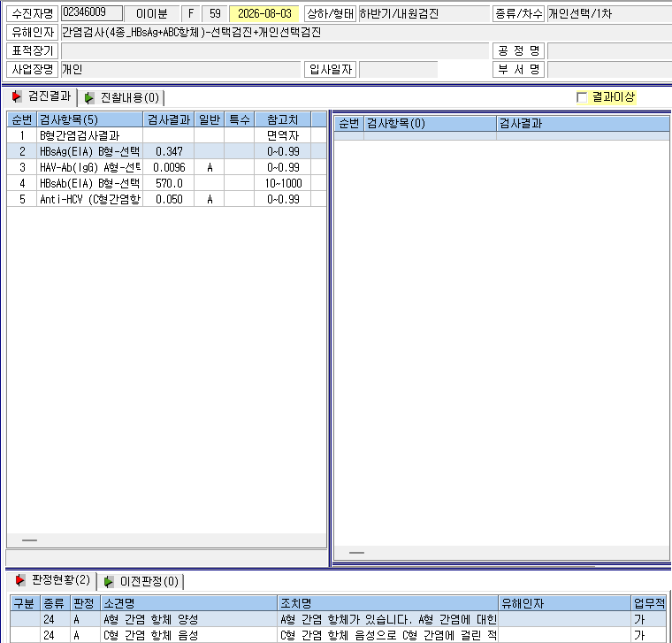This screenshot has width=672, height=643.
Task: Select the 검진결과 tab
Action: click(x=42, y=96)
